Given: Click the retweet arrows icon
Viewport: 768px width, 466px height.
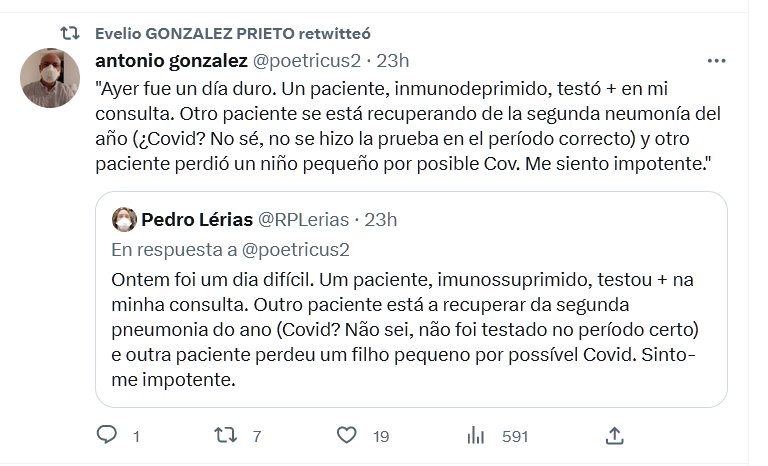Looking at the screenshot, I should click(228, 436).
